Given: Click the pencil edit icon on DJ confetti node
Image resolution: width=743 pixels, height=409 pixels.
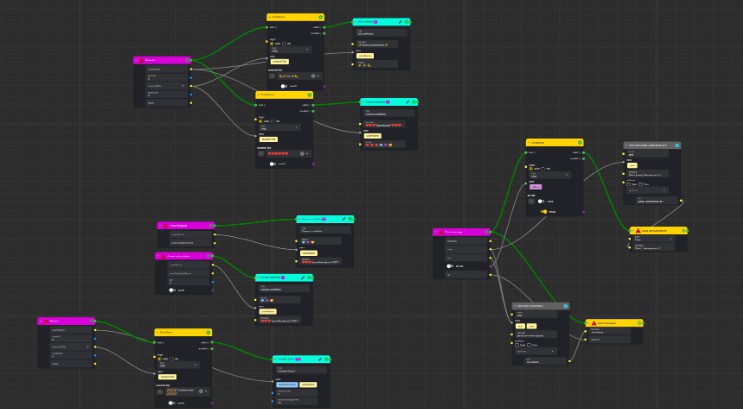Looking at the screenshot, I should 400,22.
